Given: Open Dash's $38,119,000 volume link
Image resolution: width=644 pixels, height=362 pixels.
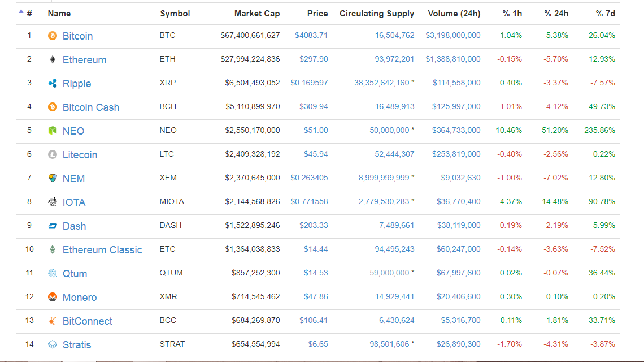Looking at the screenshot, I should pyautogui.click(x=459, y=225).
